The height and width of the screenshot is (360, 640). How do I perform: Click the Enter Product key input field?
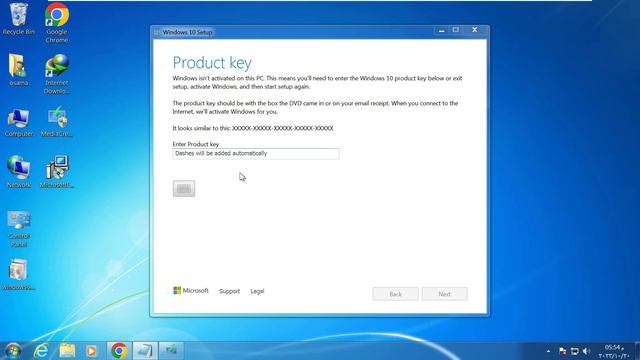coord(256,153)
